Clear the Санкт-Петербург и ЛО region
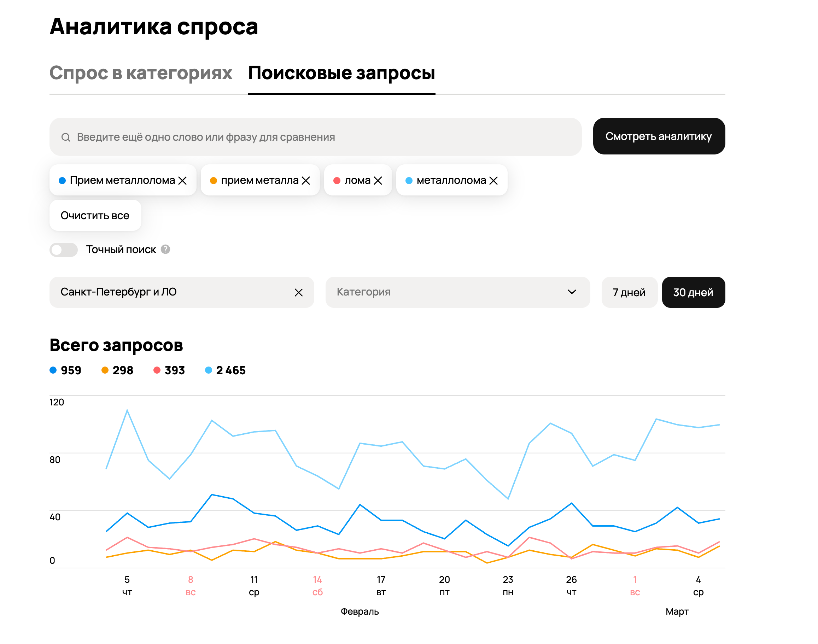The height and width of the screenshot is (644, 818). click(x=299, y=293)
